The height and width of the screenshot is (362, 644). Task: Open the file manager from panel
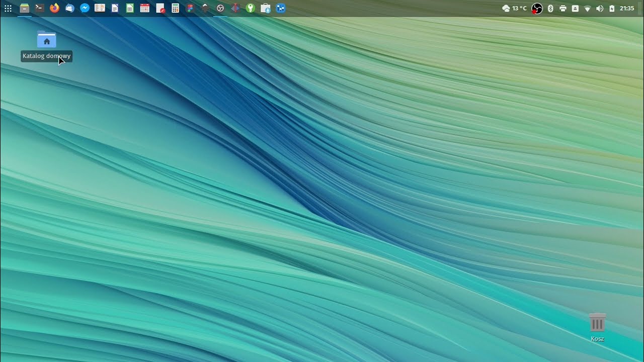[x=24, y=8]
